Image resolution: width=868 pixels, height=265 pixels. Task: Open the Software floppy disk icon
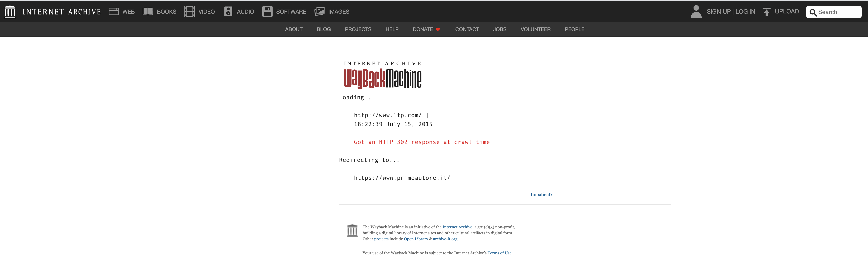[x=267, y=12]
